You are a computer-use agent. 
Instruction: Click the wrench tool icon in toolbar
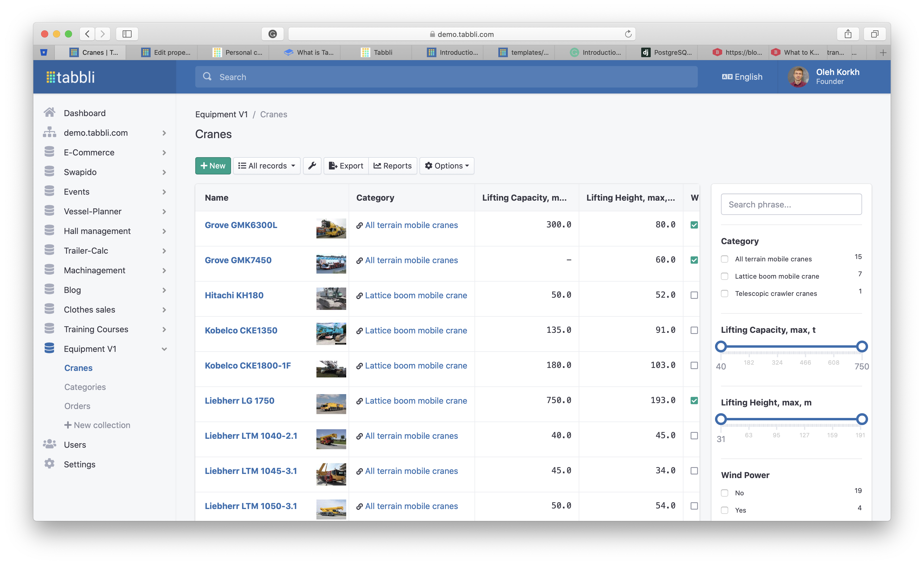click(312, 166)
